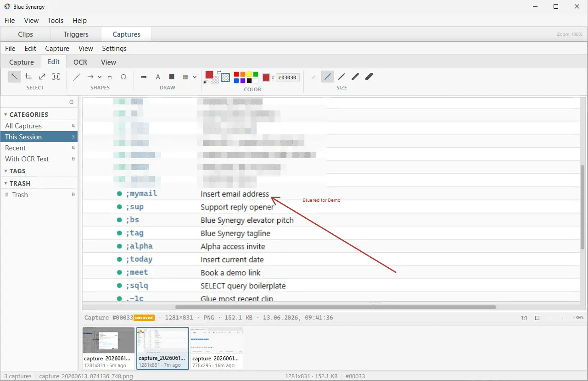588x381 pixels.
Task: Click the c03030 hex color field
Action: coord(288,77)
